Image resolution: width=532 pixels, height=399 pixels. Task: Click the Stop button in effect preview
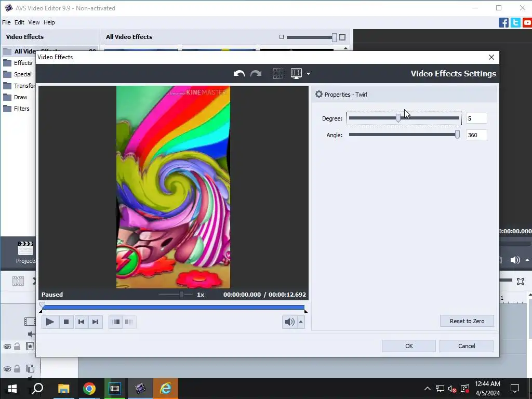click(66, 322)
